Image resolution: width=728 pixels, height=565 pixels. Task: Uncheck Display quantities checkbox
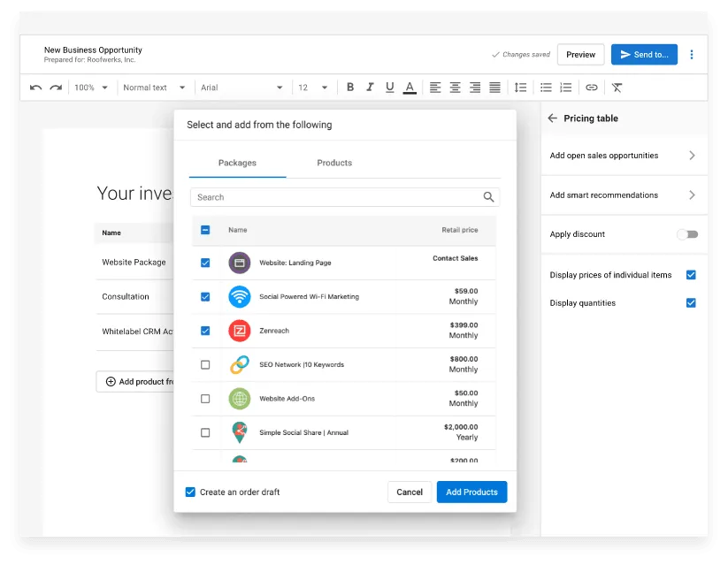pos(691,303)
